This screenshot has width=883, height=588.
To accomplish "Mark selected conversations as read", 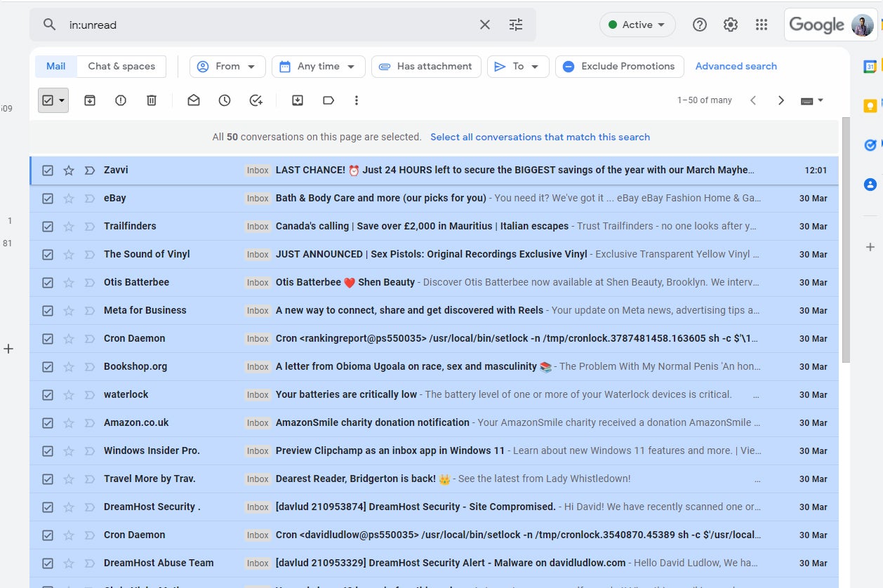I will 194,100.
